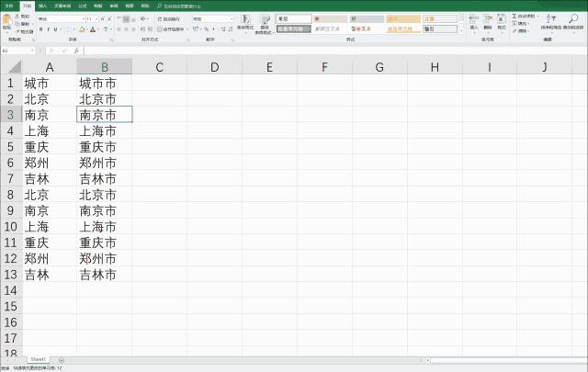Apply the orange 适中 cell style swatch
This screenshot has height=372, width=588.
(403, 18)
